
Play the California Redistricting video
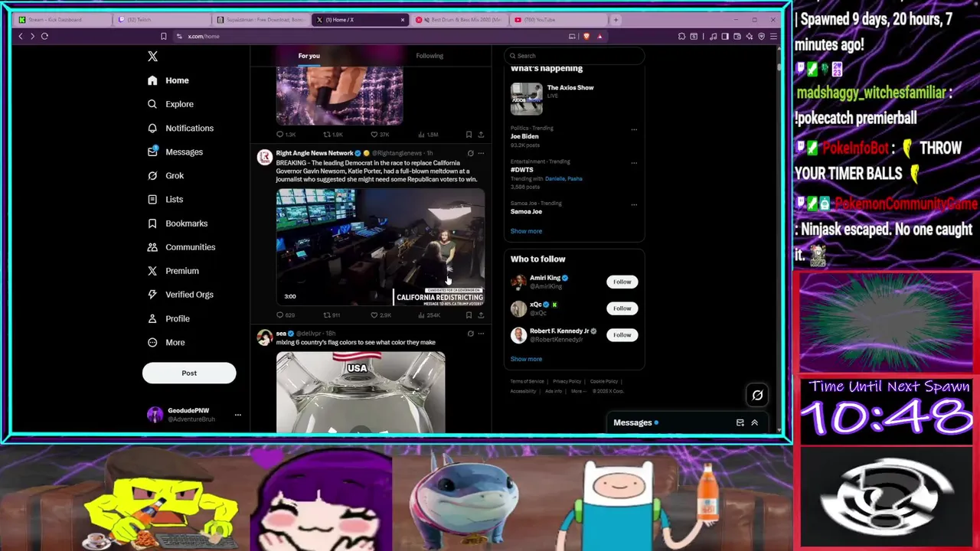[381, 247]
